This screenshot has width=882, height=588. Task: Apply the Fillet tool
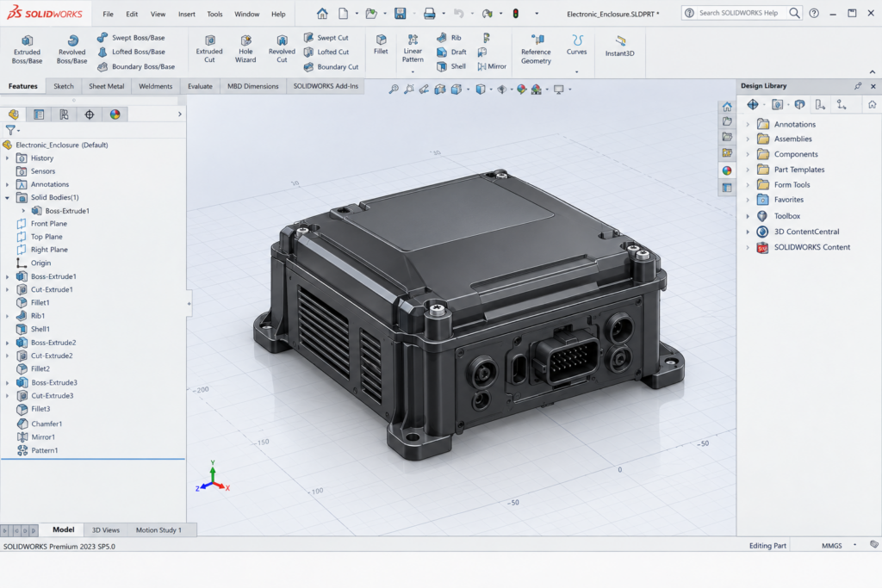point(381,45)
